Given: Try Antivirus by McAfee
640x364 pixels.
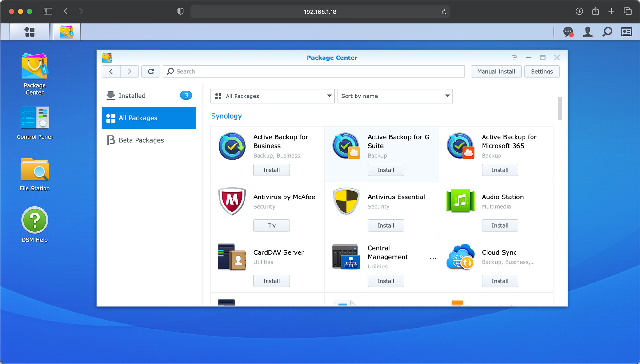Looking at the screenshot, I should click(271, 226).
